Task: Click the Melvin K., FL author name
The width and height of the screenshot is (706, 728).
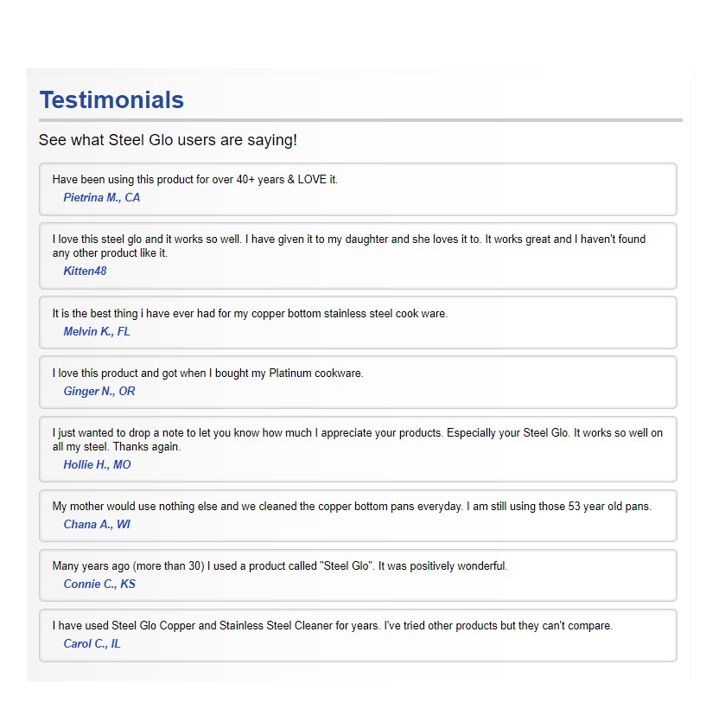Action: [x=97, y=331]
